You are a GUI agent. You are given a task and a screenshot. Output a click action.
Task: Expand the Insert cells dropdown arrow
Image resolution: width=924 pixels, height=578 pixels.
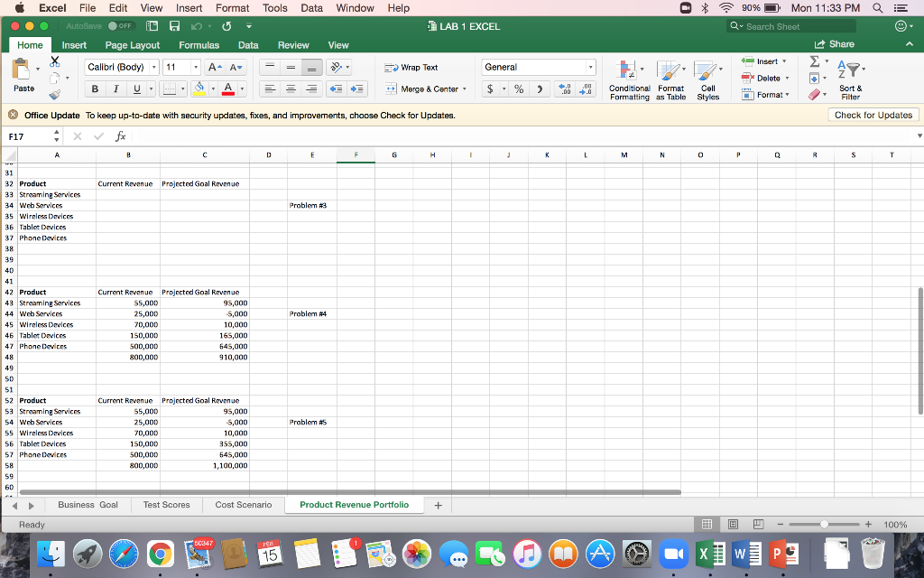pos(784,61)
